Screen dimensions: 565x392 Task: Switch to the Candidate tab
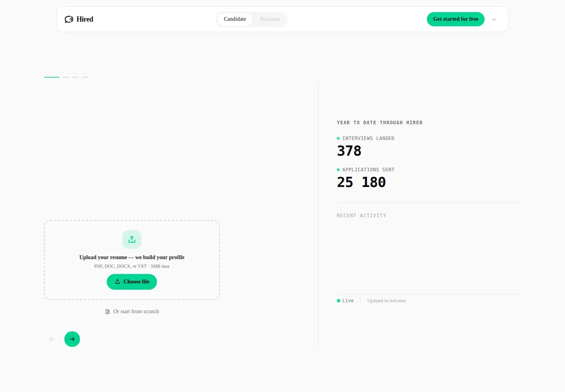235,19
